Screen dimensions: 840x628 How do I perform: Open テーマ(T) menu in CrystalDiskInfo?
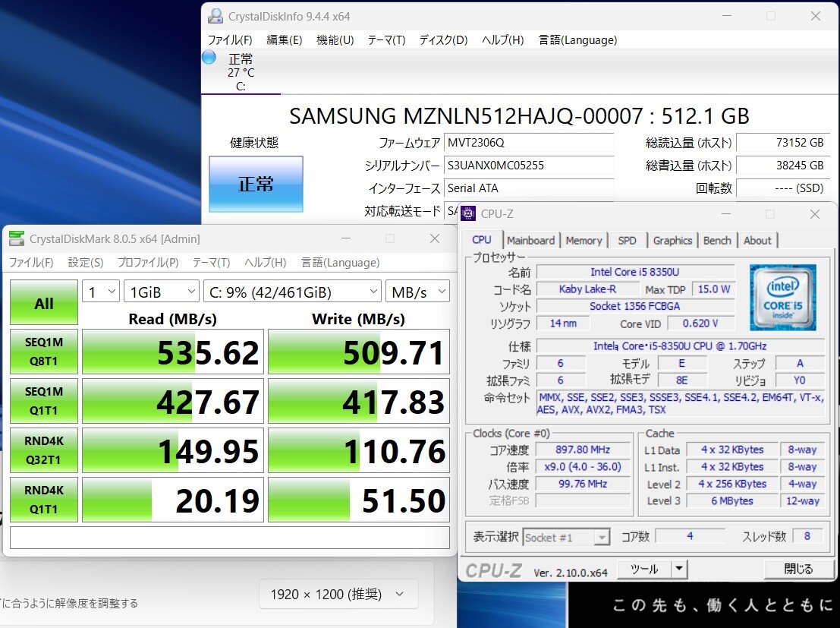coord(387,40)
